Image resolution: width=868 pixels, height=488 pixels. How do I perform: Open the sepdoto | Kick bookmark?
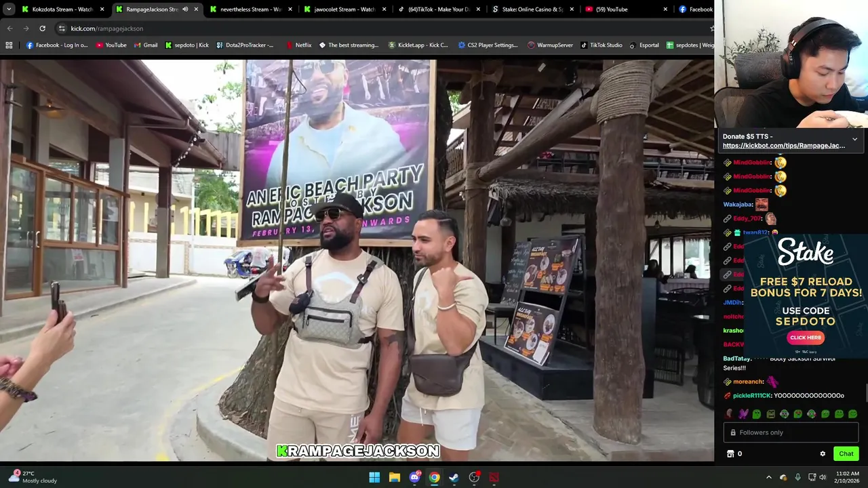tap(187, 45)
